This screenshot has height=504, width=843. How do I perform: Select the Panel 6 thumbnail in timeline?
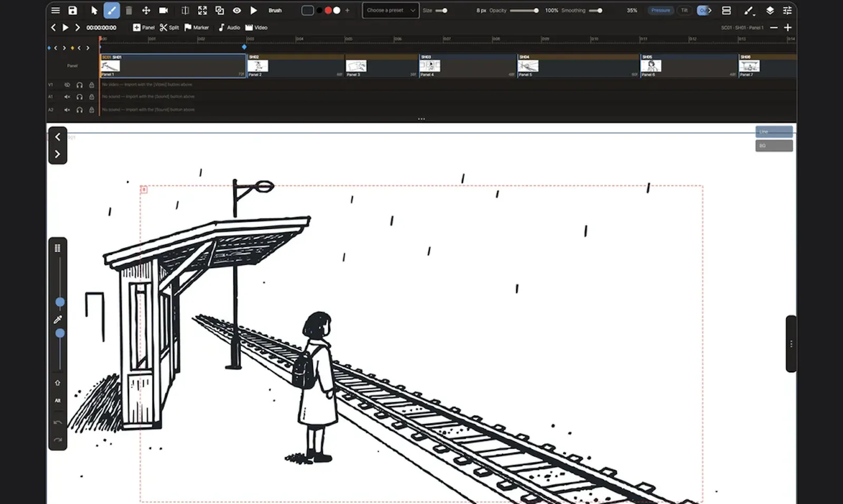[651, 65]
